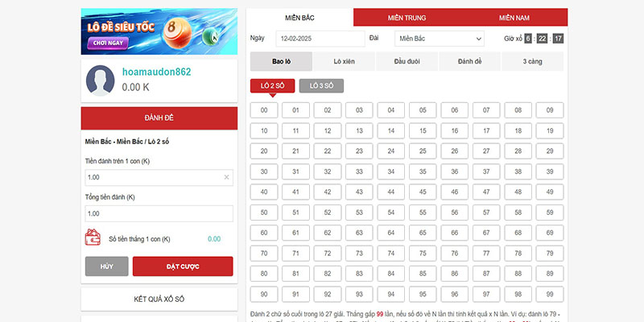644x322 pixels.
Task: Click the username hoamaudon862
Action: [156, 72]
